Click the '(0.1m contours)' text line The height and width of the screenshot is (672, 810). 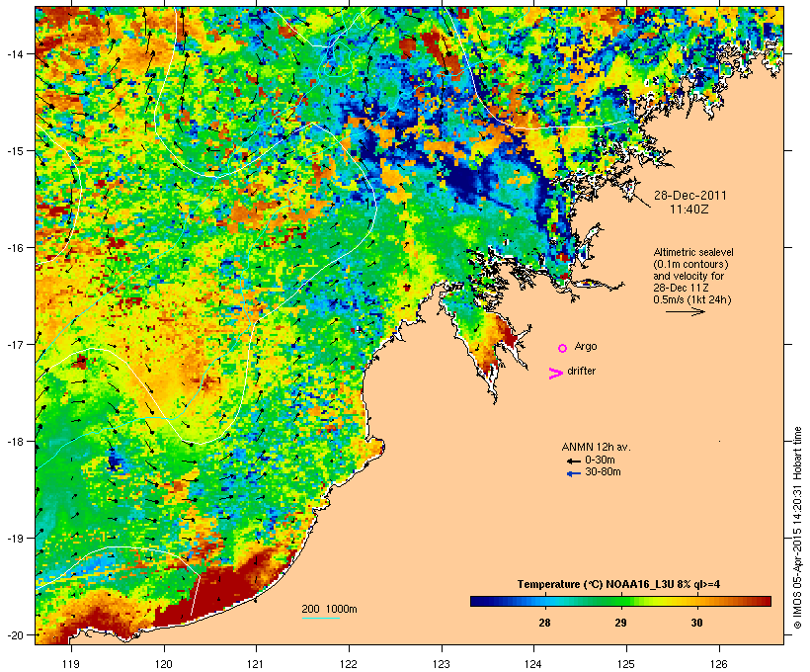pyautogui.click(x=691, y=264)
